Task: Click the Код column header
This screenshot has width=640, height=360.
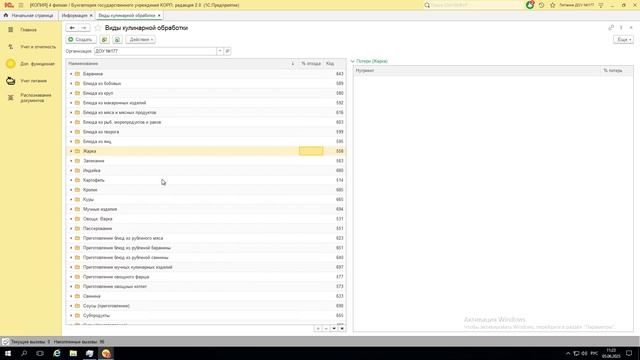Action: pos(334,64)
